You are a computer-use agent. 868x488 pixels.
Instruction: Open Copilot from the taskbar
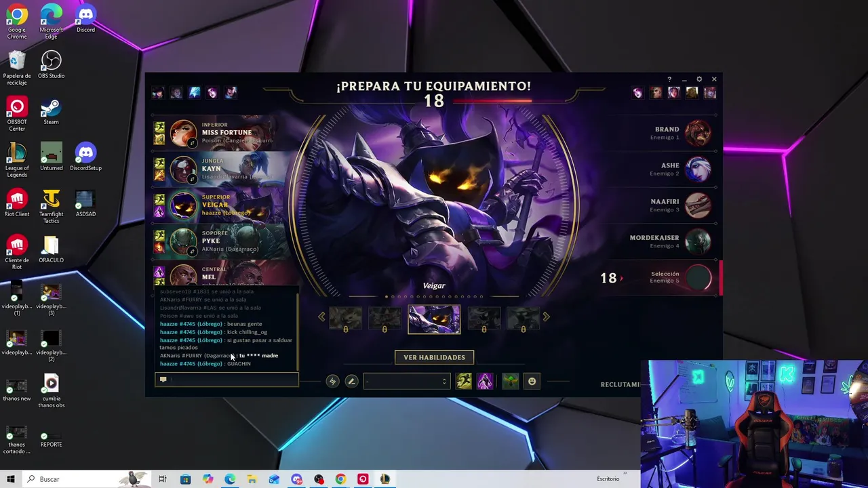click(x=208, y=479)
